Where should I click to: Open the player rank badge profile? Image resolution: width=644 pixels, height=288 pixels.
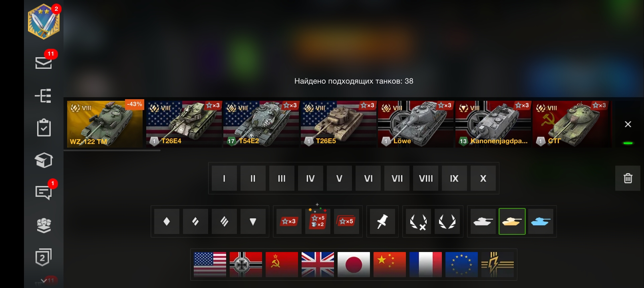(44, 21)
